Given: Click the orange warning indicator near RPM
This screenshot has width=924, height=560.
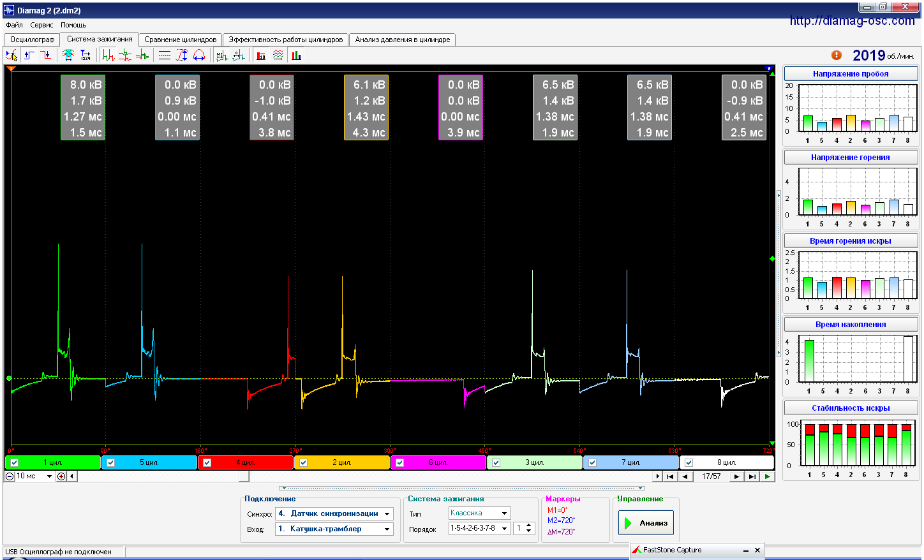Looking at the screenshot, I should pos(837,55).
